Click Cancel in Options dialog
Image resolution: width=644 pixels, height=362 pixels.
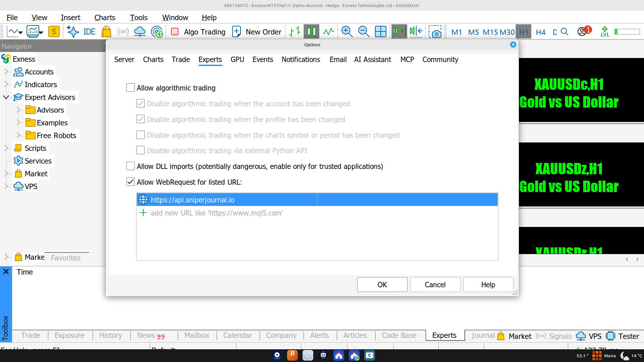[435, 285]
